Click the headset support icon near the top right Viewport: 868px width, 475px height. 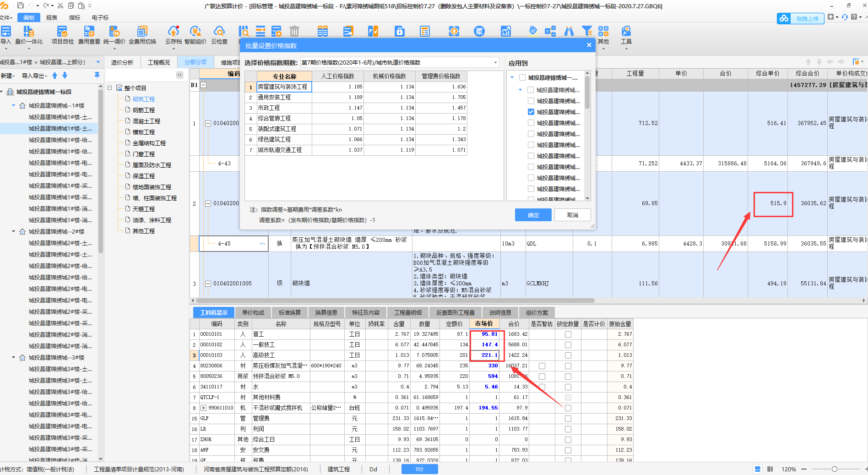pos(845,17)
